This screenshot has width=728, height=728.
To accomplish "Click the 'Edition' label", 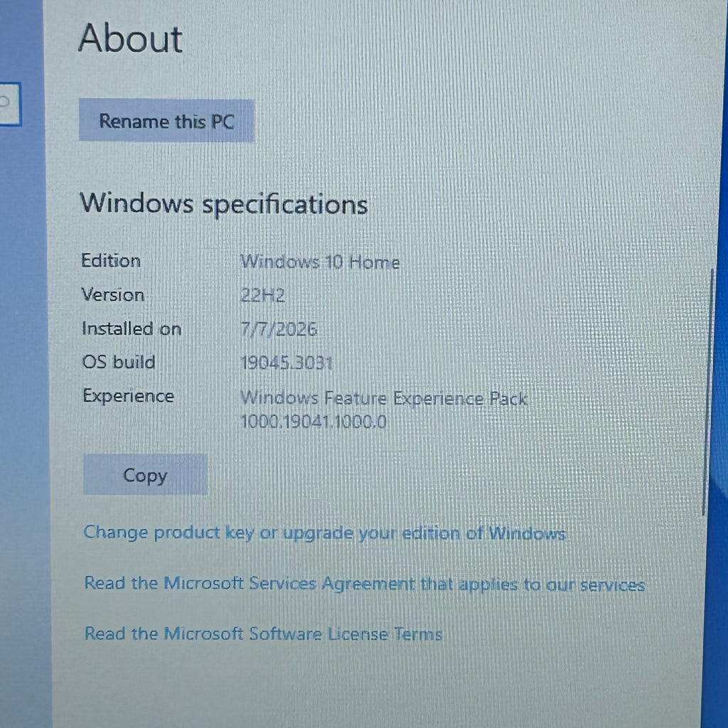I will coord(111,260).
